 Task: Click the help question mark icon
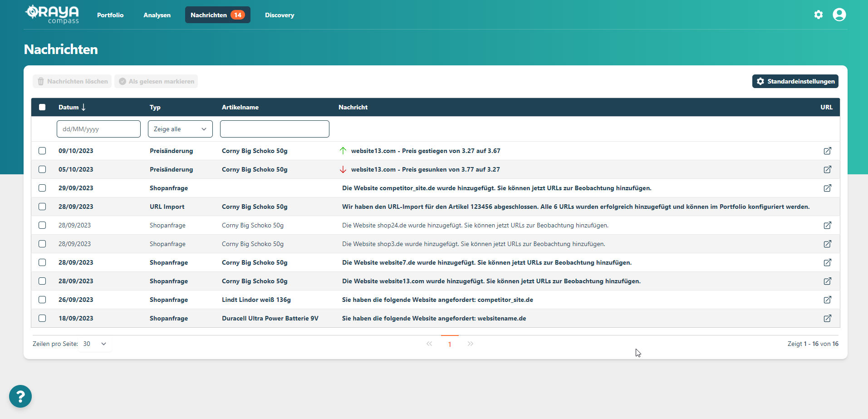(20, 396)
